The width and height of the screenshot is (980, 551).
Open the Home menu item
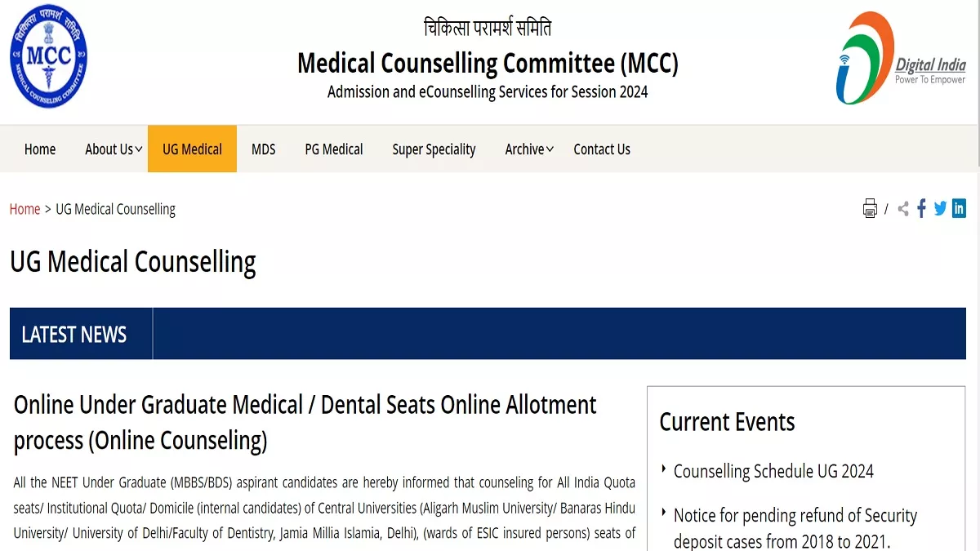(x=40, y=149)
